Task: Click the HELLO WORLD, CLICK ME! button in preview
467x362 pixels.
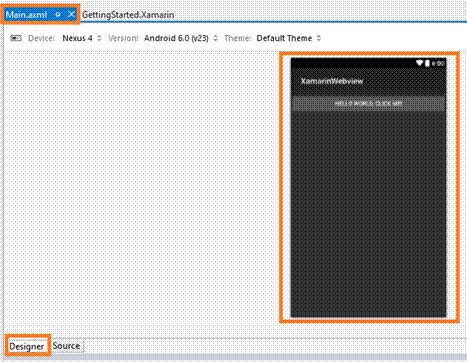Action: click(368, 104)
